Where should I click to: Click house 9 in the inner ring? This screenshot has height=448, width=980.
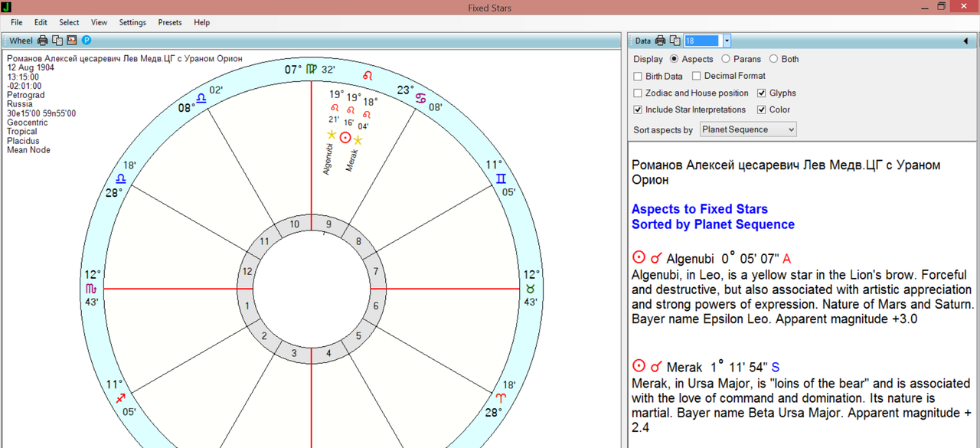(x=328, y=224)
